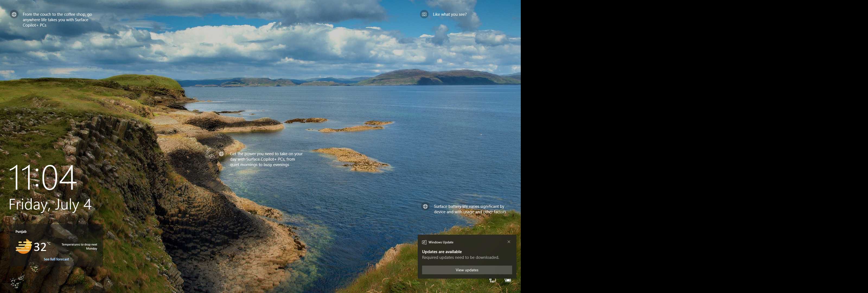Click the globe icon beside the Surface battery life note

(425, 206)
